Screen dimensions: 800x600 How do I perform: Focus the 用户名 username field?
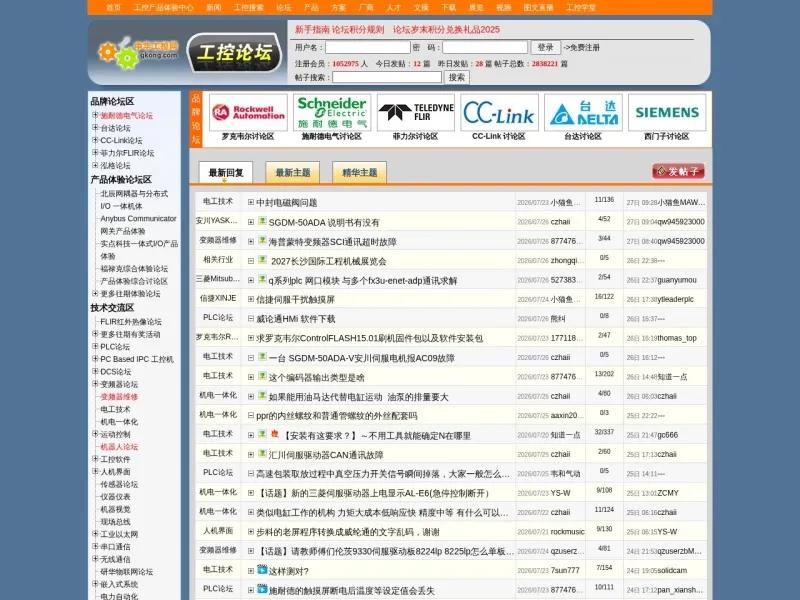point(368,47)
